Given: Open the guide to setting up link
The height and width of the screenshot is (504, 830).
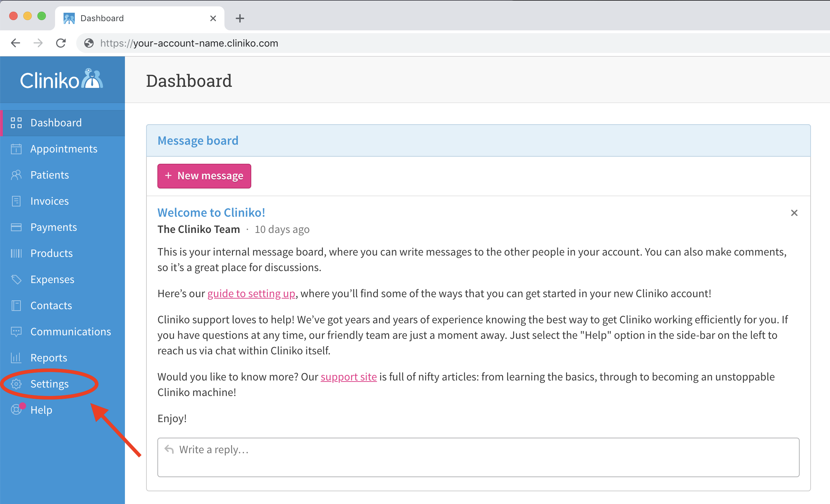Looking at the screenshot, I should [251, 294].
